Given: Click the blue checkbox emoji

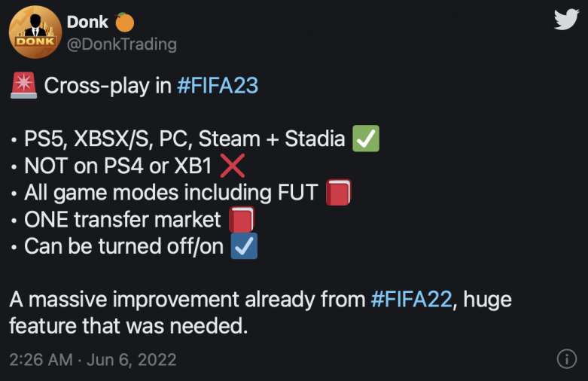Looking at the screenshot, I should click(x=244, y=247).
